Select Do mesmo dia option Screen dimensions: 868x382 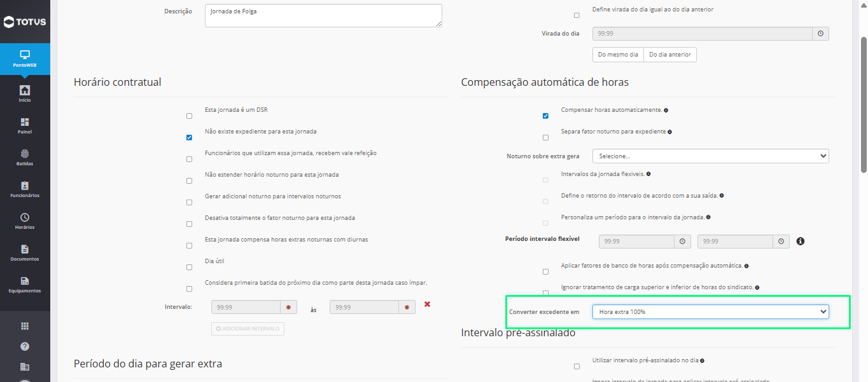pos(618,55)
